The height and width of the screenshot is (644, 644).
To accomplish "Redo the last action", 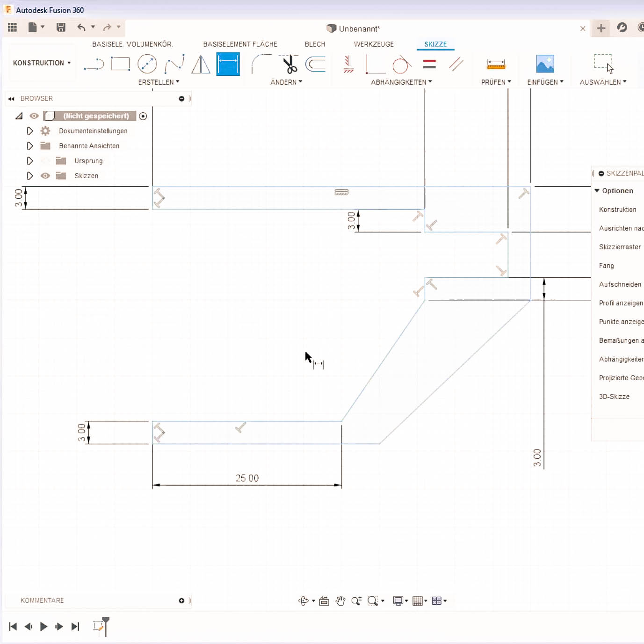I will click(107, 28).
